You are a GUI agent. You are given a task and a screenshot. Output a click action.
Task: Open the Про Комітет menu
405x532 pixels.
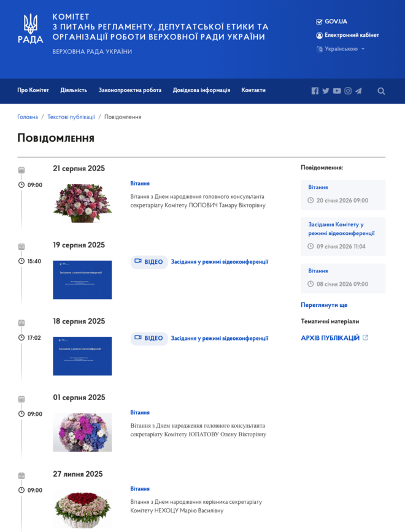coord(33,90)
